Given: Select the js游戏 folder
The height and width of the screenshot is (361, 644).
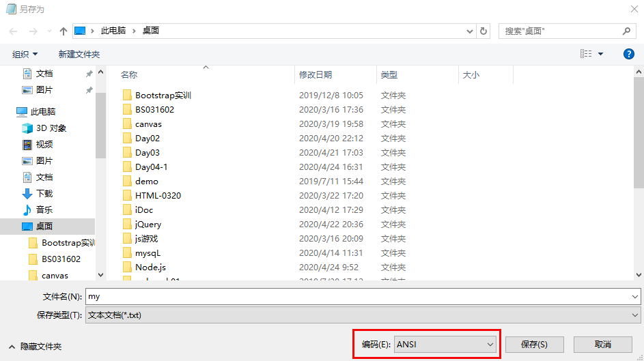Looking at the screenshot, I should coord(146,239).
